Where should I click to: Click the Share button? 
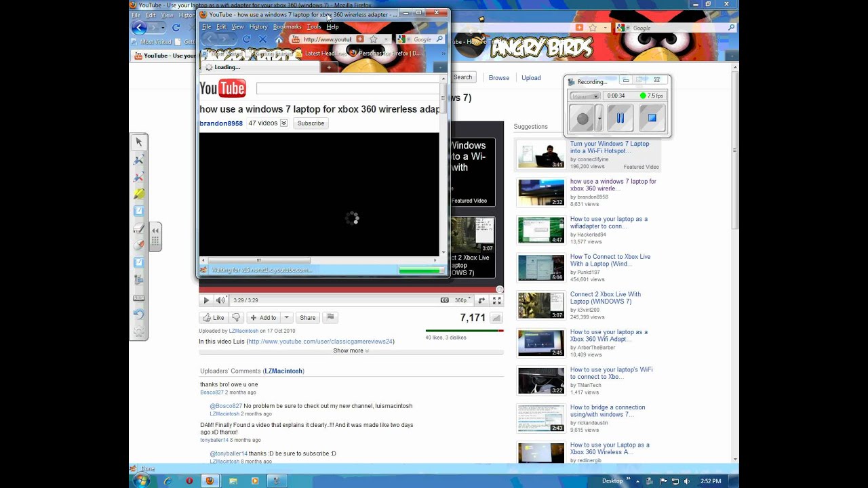308,317
